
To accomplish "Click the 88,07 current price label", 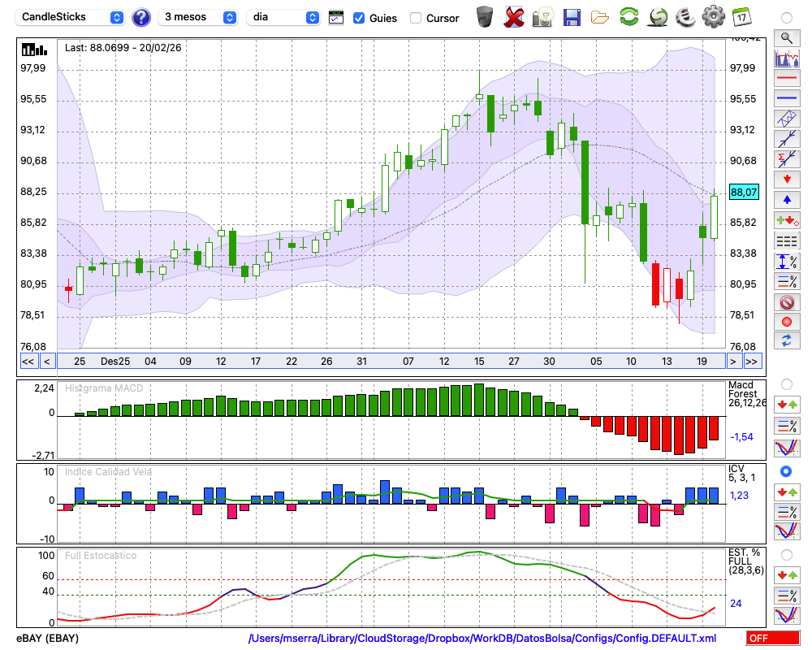I will (744, 193).
